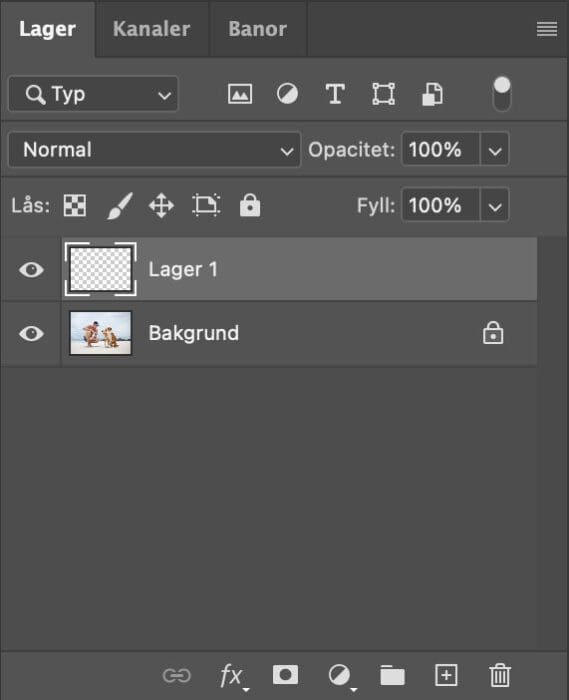Switch to the Banor tab
Screen dimensions: 569x700
pos(258,29)
